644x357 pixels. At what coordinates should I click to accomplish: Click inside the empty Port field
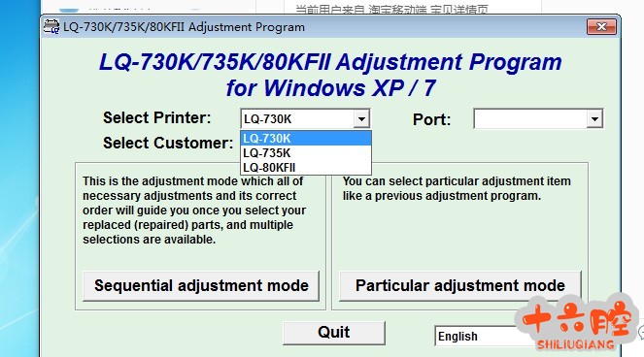pyautogui.click(x=530, y=118)
